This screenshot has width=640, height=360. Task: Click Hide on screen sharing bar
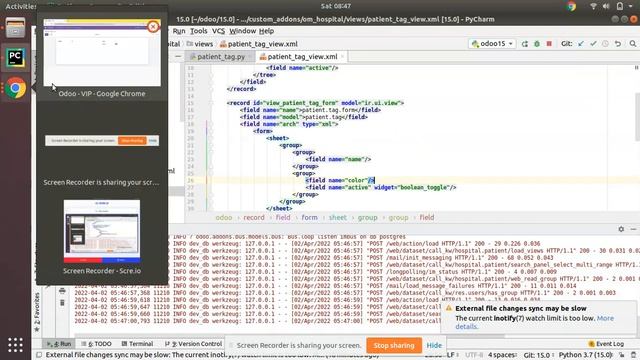[x=434, y=345]
